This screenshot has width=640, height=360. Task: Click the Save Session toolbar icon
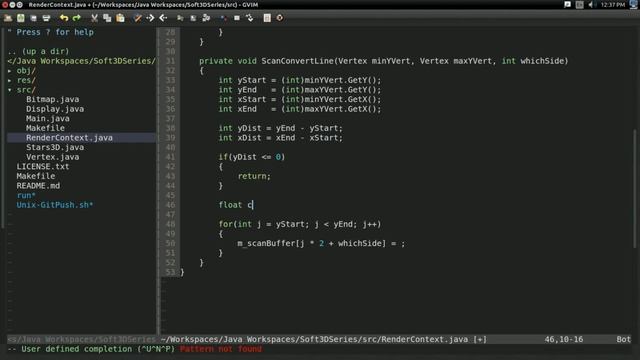(193, 18)
